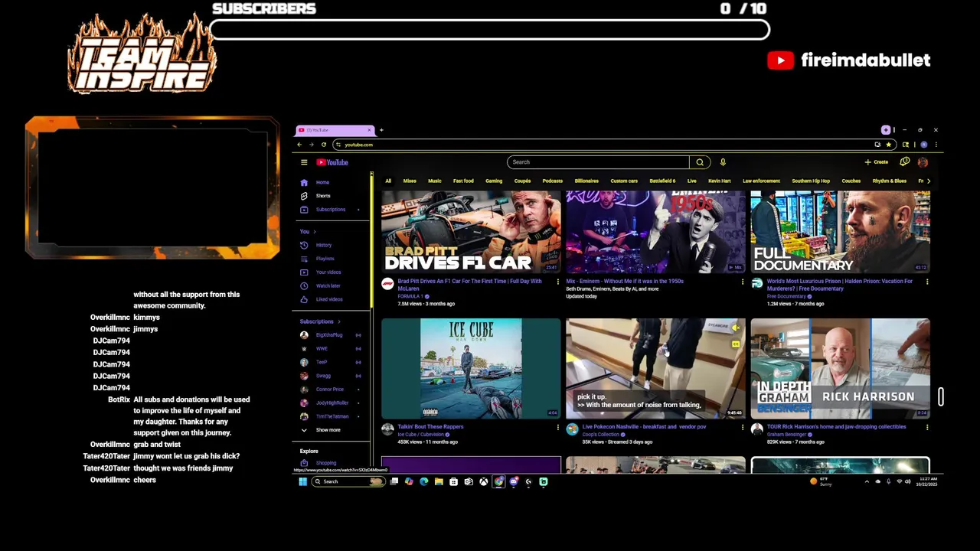Show next category chips with right arrow
This screenshot has height=551, width=980.
[x=928, y=181]
